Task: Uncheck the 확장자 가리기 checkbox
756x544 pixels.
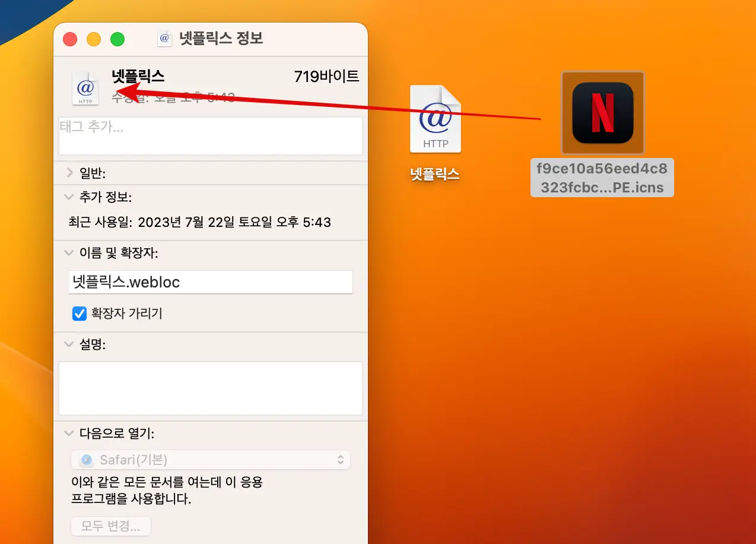Action: (x=80, y=314)
